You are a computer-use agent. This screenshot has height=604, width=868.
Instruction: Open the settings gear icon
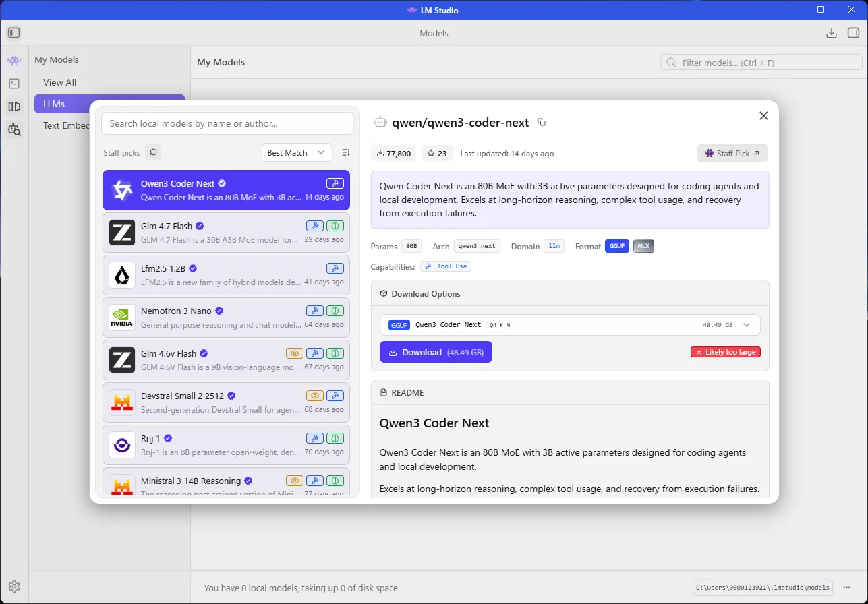(x=14, y=587)
